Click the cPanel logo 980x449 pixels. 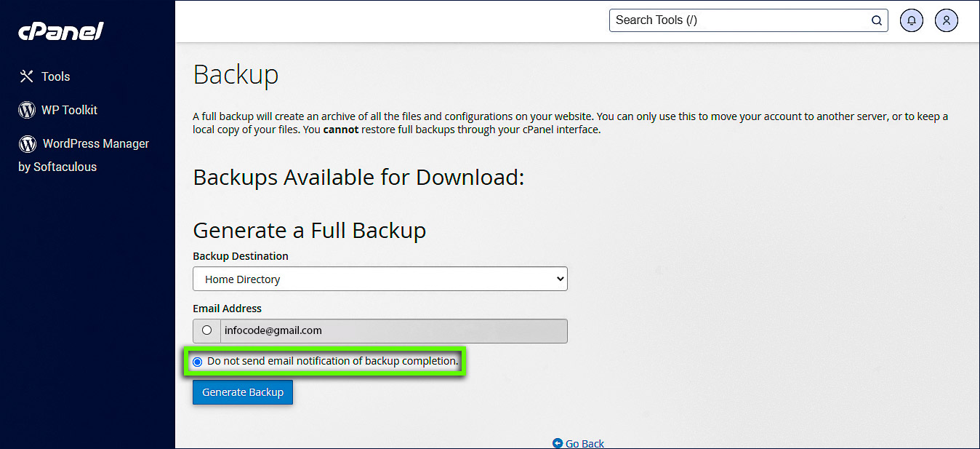point(60,31)
